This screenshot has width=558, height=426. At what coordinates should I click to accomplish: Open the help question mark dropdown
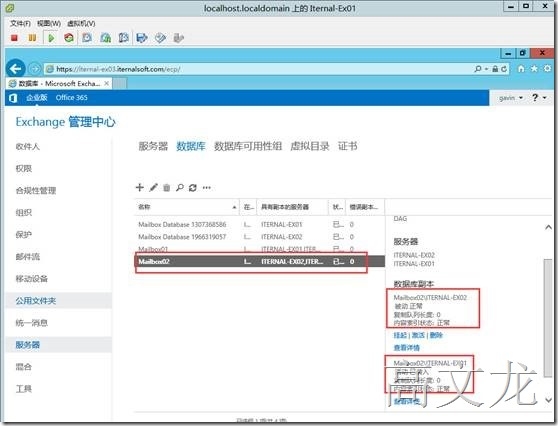pyautogui.click(x=539, y=98)
